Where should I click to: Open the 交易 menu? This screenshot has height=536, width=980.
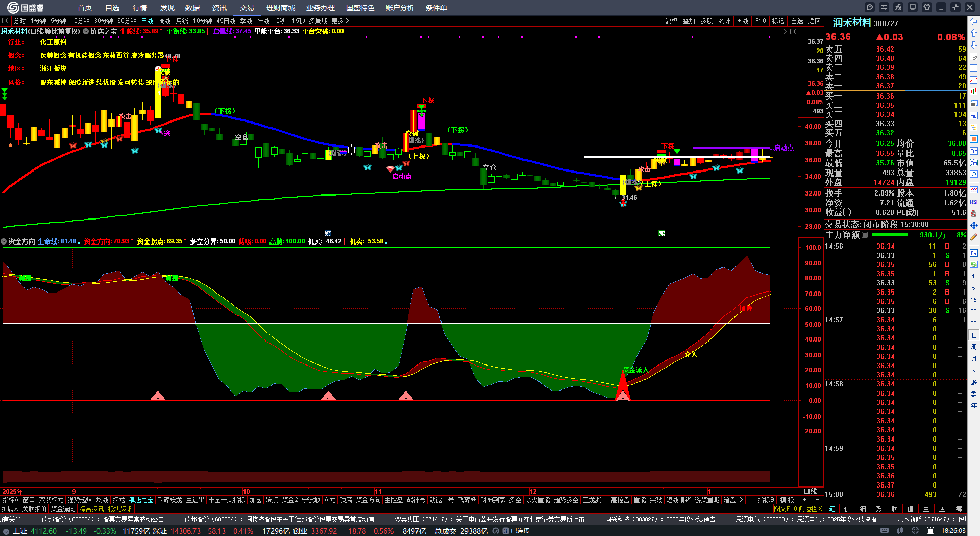click(247, 8)
